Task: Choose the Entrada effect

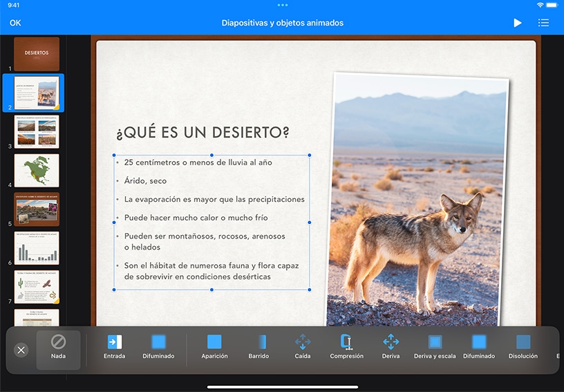Action: point(114,347)
